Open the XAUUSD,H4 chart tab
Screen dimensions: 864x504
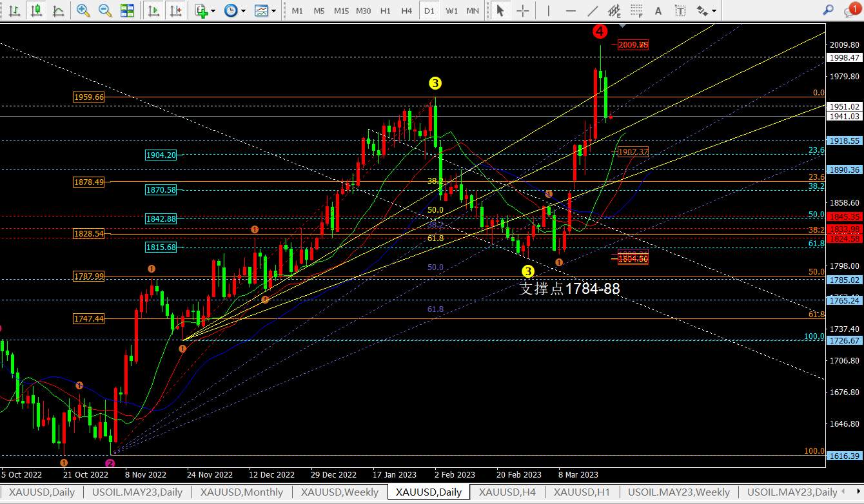[x=507, y=492]
